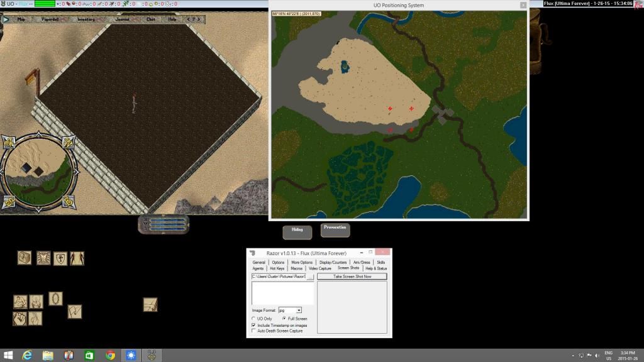Viewport: 644px width, 362px height.
Task: Enable Auto Death Screen Capture checkbox
Action: pos(253,331)
